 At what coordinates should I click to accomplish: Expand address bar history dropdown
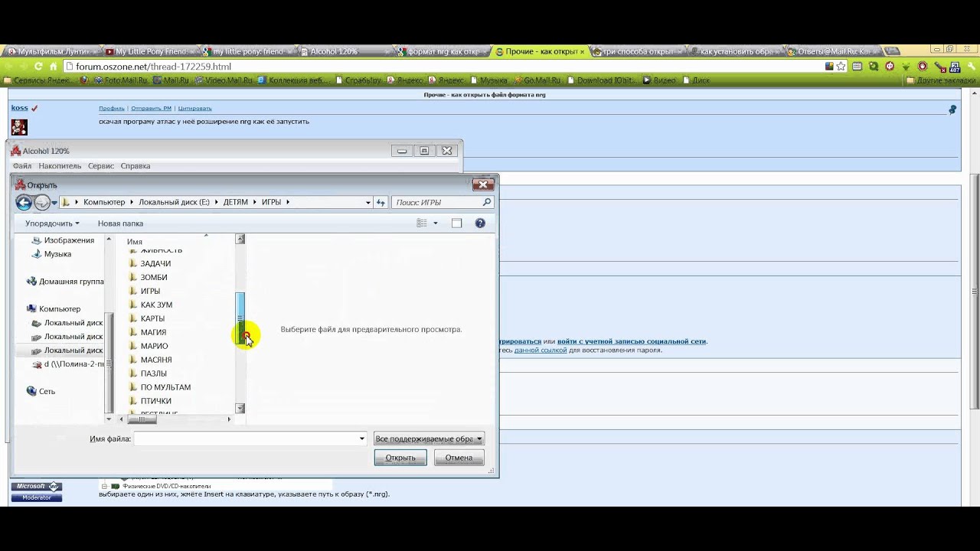click(x=368, y=203)
